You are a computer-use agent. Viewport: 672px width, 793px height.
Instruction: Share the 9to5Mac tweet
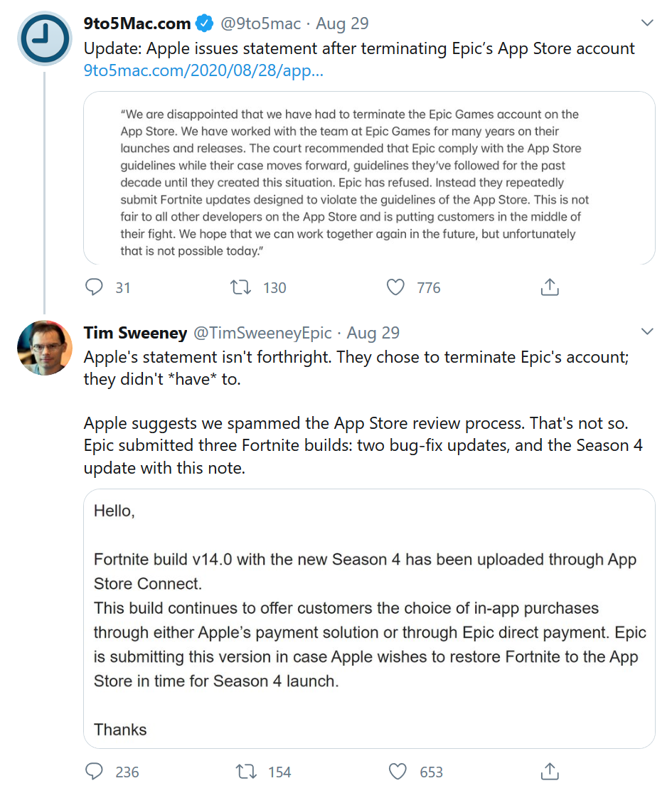tap(550, 287)
